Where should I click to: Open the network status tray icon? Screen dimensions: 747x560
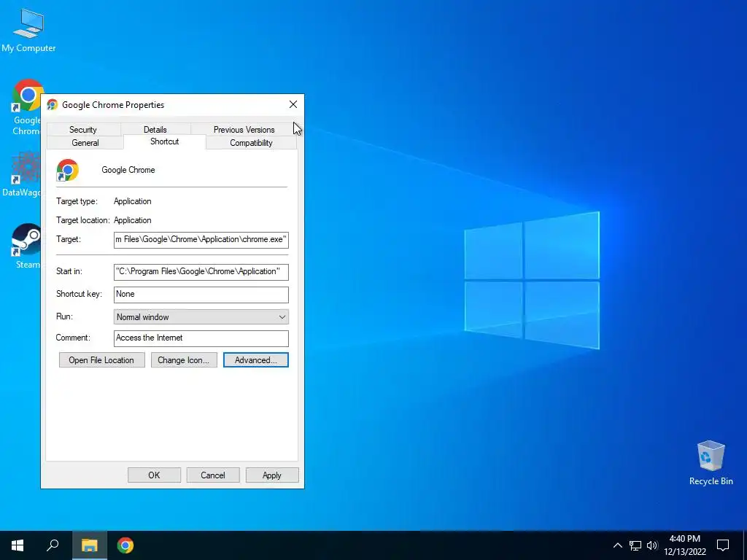tap(635, 545)
